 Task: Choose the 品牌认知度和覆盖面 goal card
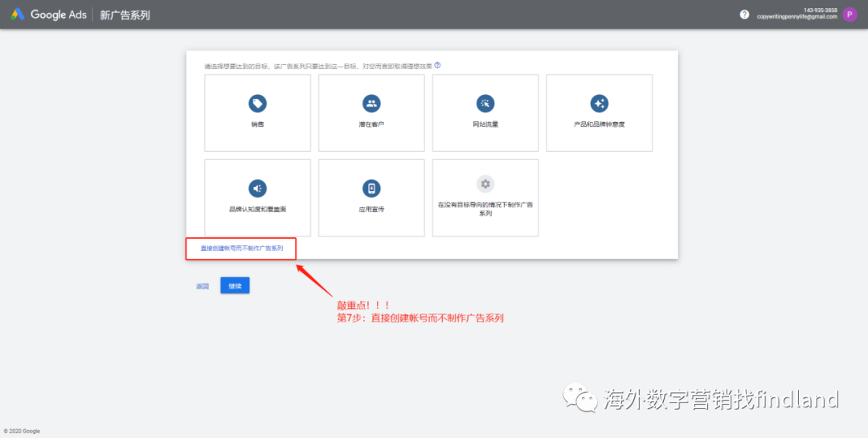(257, 198)
